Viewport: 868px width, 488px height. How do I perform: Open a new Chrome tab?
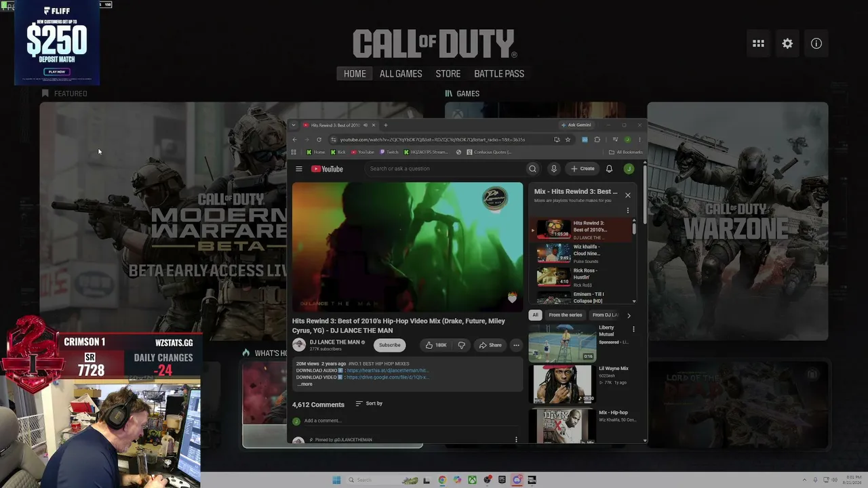click(x=385, y=125)
